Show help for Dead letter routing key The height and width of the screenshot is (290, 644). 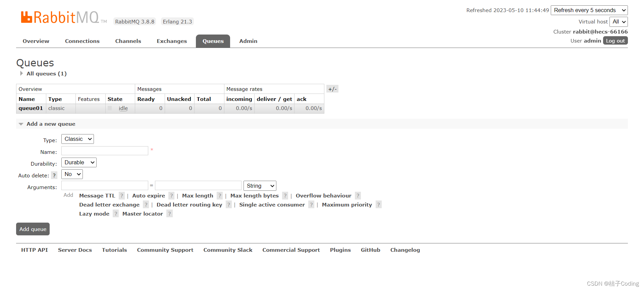[229, 205]
